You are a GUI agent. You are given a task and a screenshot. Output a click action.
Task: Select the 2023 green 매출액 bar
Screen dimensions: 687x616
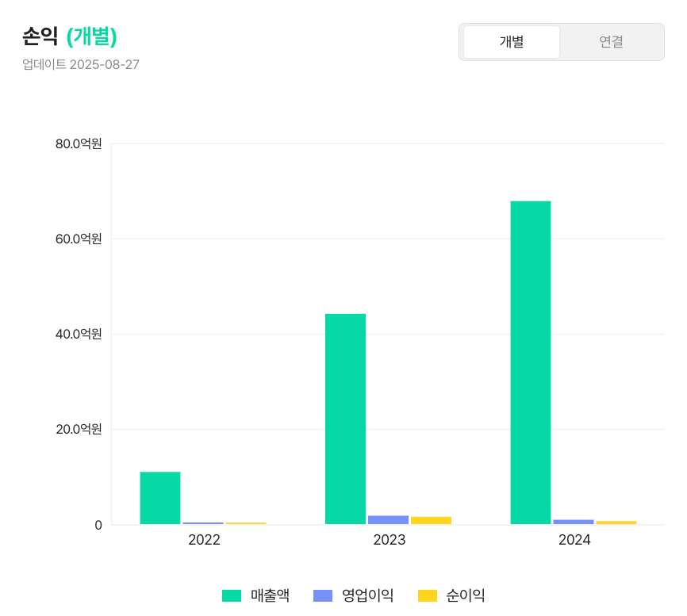pyautogui.click(x=345, y=419)
